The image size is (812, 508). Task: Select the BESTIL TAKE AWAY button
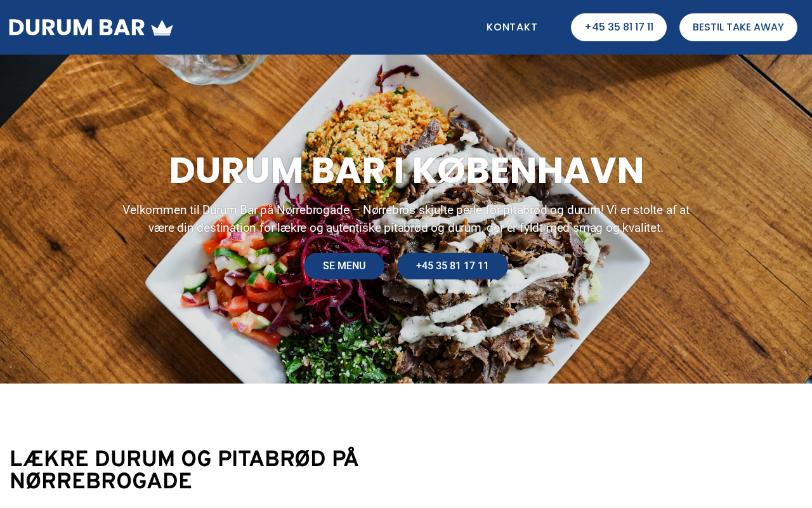coord(738,27)
